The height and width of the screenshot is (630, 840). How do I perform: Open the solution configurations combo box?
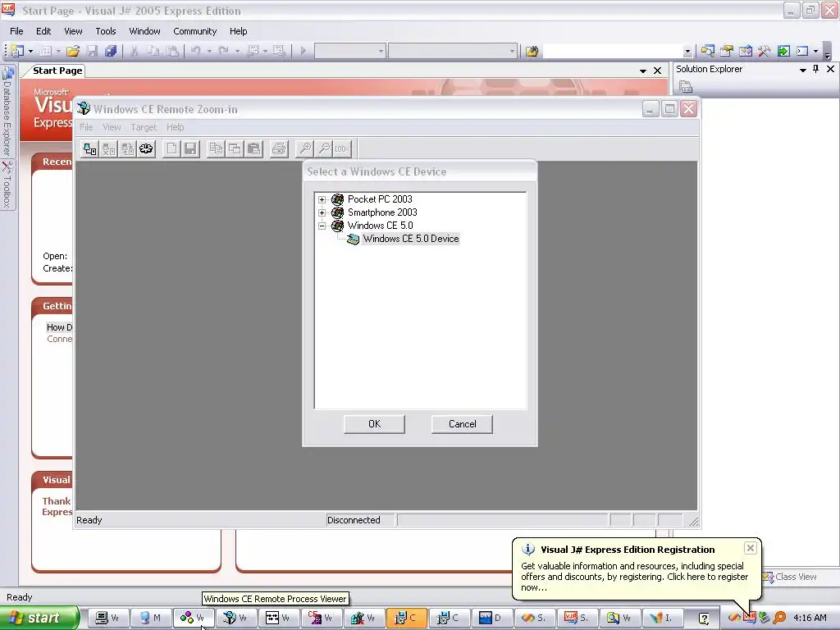[349, 51]
